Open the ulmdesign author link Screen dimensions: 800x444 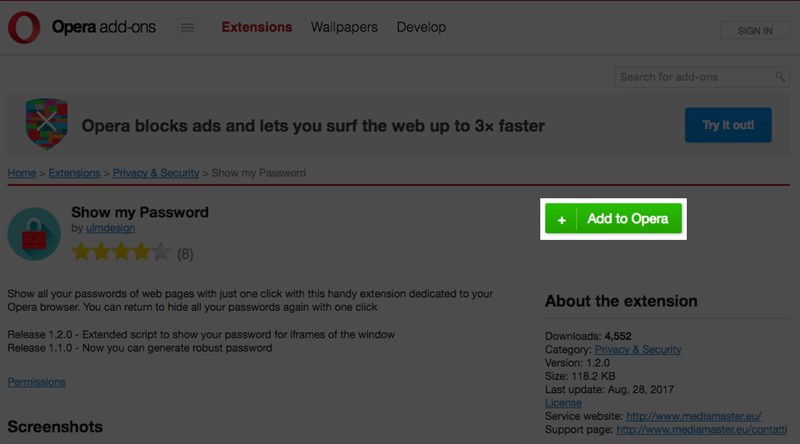(111, 228)
